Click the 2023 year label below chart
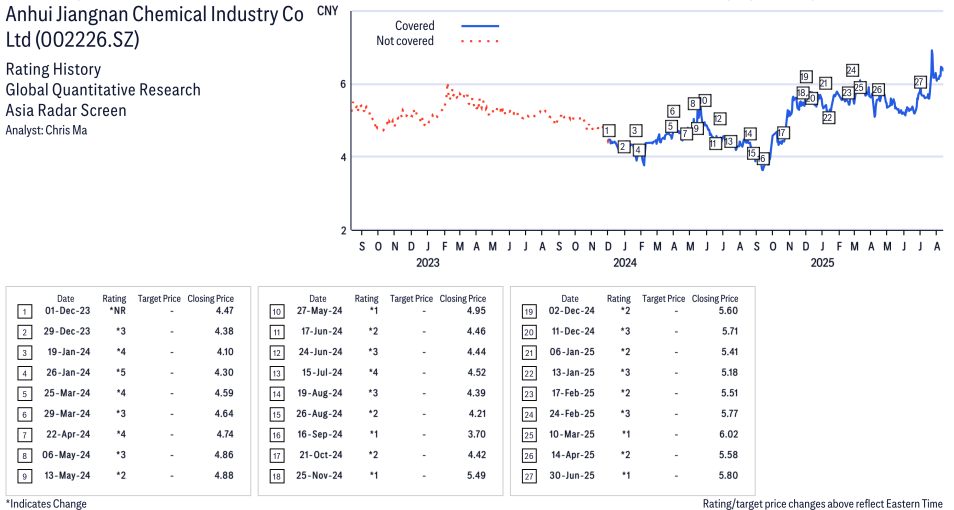Viewport: 954px width, 510px height. tap(428, 262)
